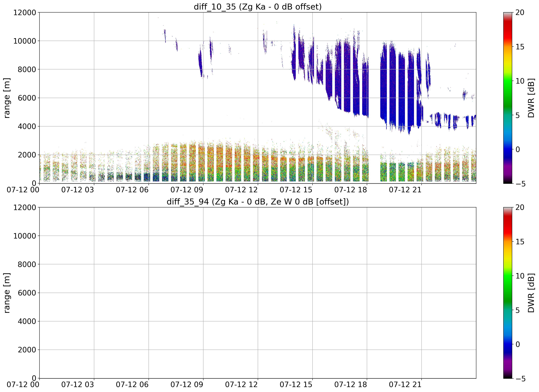Click the 07-12 09 tick label on the top plot
Viewport: 539px width, 392px height.
187,190
